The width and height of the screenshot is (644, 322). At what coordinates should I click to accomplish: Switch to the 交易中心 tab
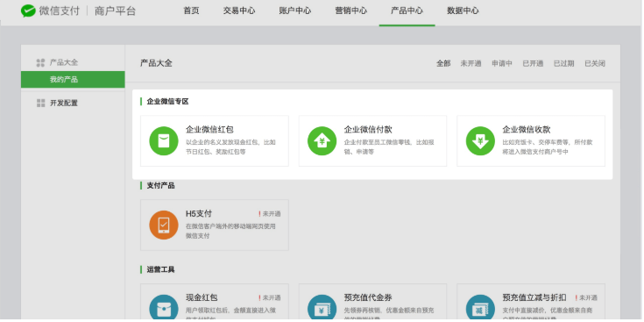pyautogui.click(x=239, y=11)
